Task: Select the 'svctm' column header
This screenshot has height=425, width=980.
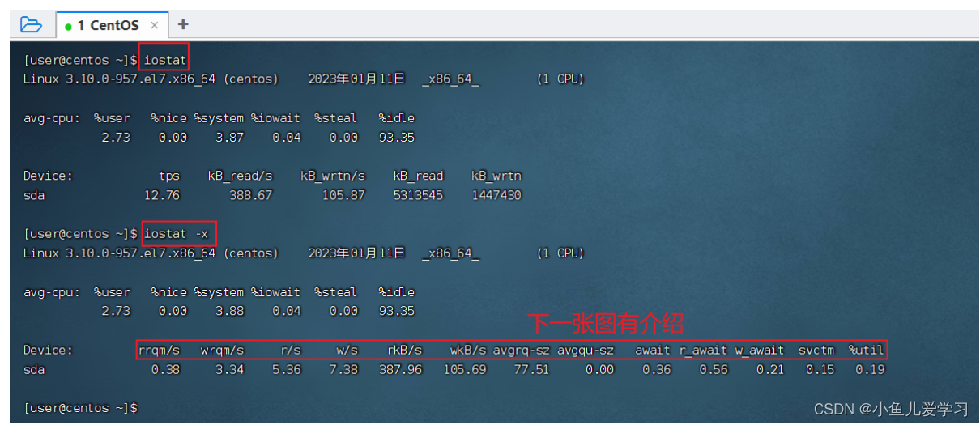Action: point(816,351)
